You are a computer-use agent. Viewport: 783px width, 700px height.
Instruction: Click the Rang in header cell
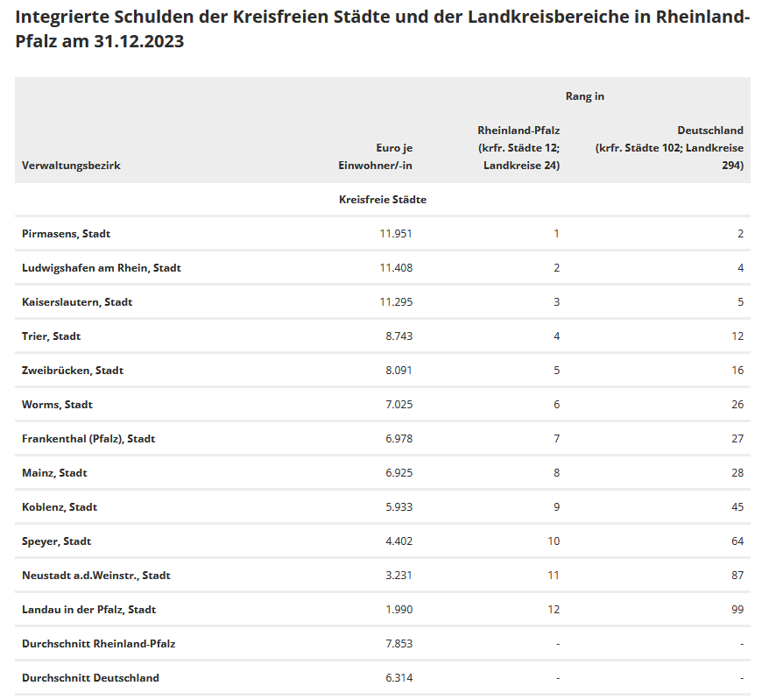tap(584, 96)
